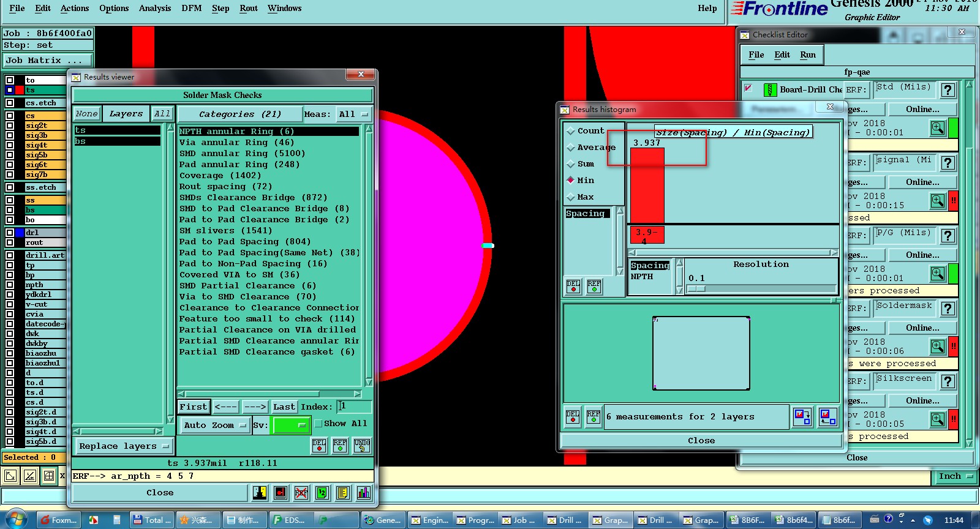Click the arrow tool icon in bottom-left toolbar
The width and height of the screenshot is (980, 529).
point(11,476)
